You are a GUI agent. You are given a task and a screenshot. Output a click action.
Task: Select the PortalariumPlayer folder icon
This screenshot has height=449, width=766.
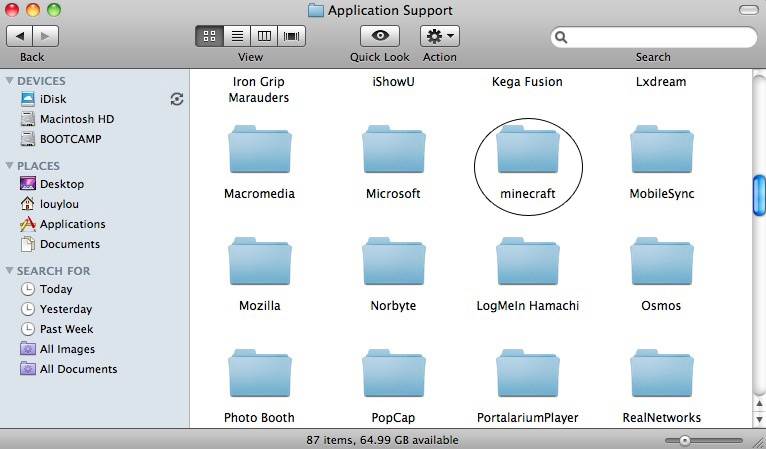(x=528, y=373)
